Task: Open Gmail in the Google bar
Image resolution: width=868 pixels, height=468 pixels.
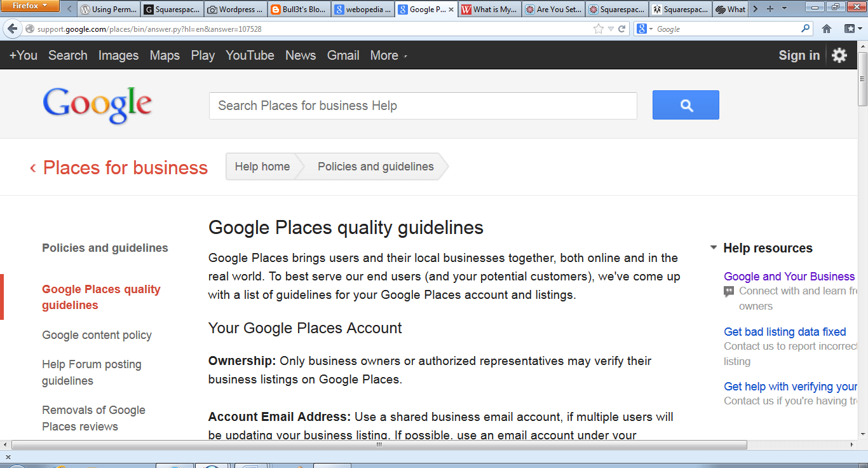Action: click(x=343, y=55)
